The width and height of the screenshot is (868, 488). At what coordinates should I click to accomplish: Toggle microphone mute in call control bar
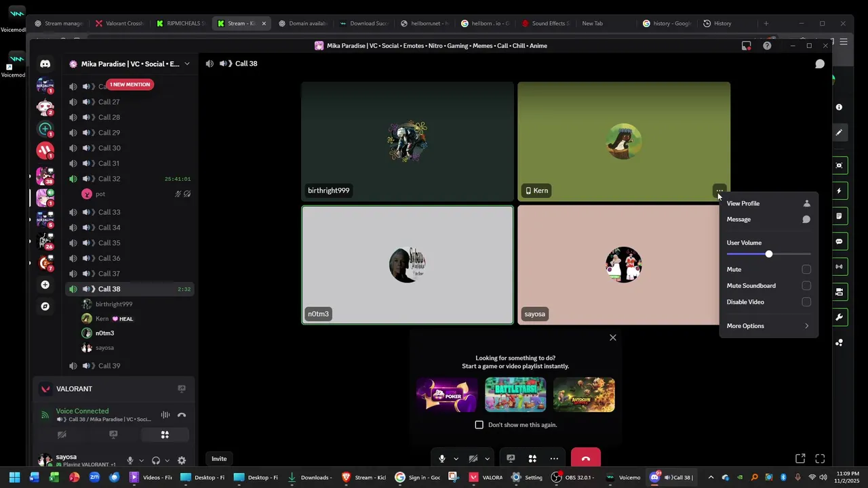[x=442, y=459]
